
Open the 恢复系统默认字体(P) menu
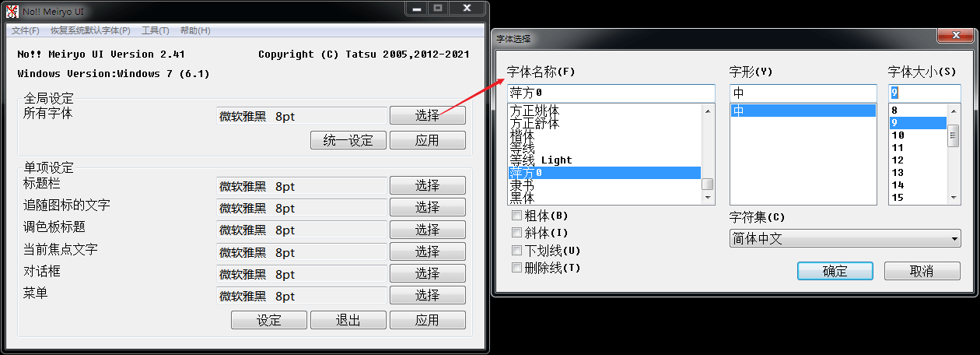tap(90, 30)
